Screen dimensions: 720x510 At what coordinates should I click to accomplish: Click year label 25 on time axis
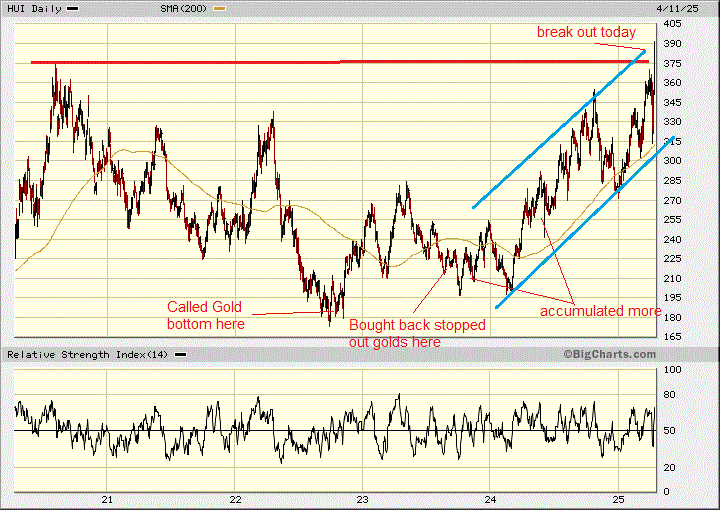coord(619,499)
